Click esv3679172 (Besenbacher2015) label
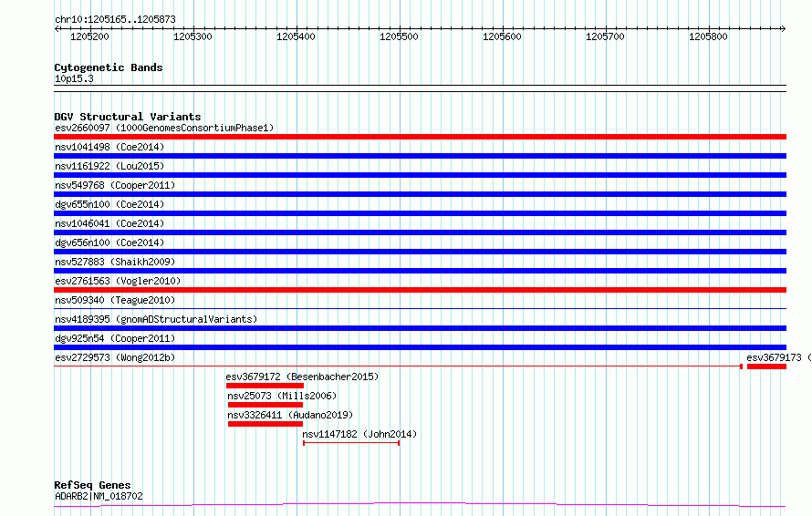 point(302,377)
